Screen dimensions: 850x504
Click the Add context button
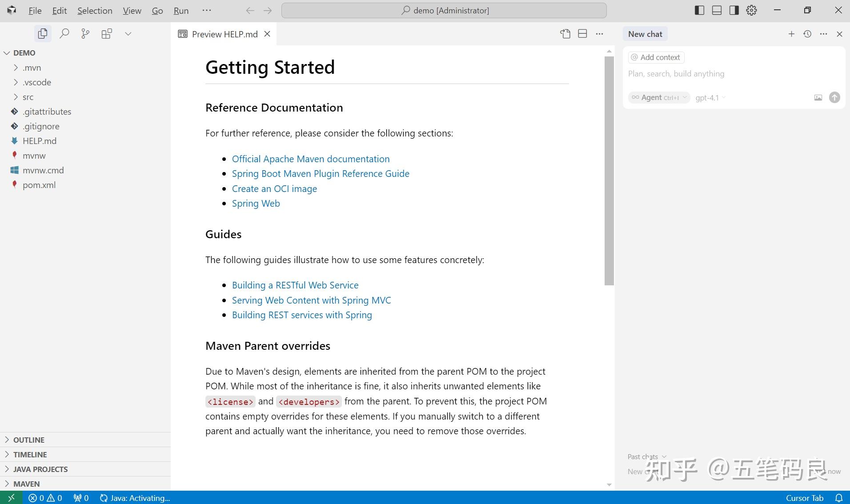[656, 57]
